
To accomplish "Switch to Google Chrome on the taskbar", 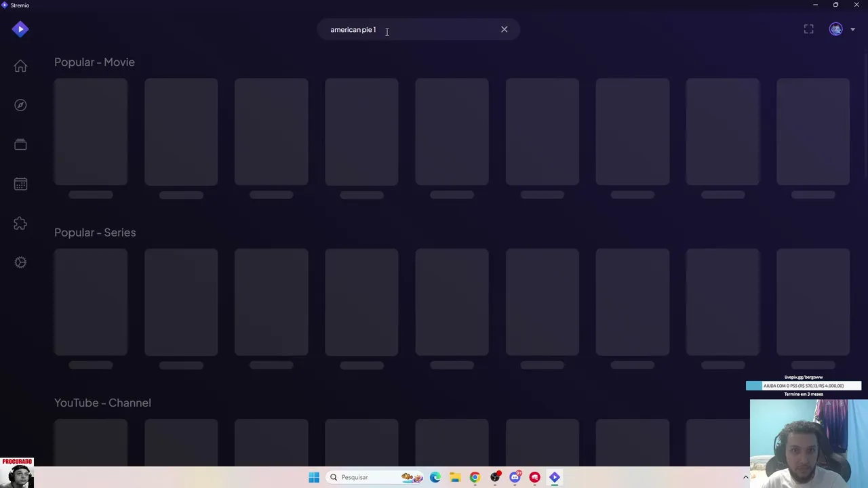I will point(475,477).
